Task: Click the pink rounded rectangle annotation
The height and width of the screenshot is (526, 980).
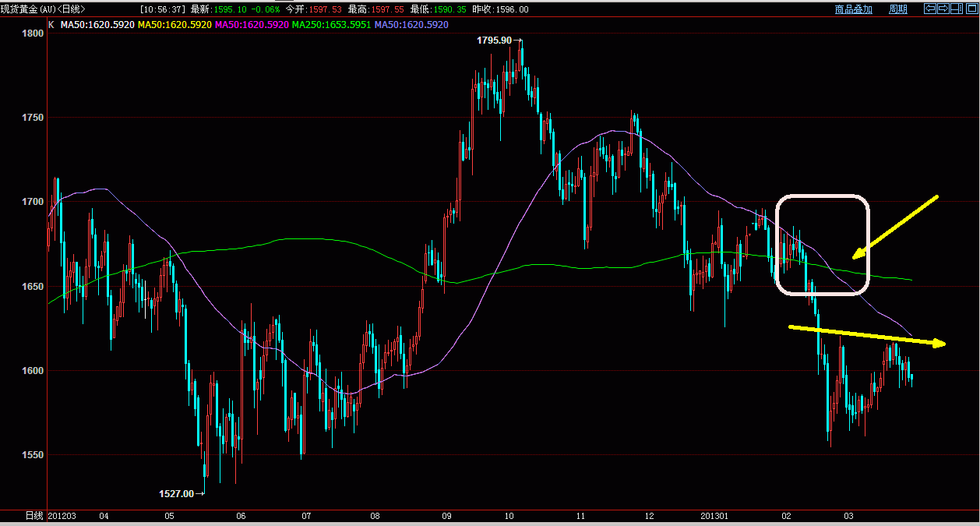Action: (822, 245)
